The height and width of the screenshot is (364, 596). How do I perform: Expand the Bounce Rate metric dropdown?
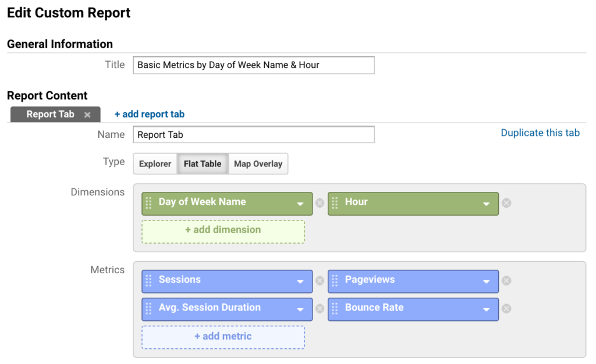[x=487, y=310]
